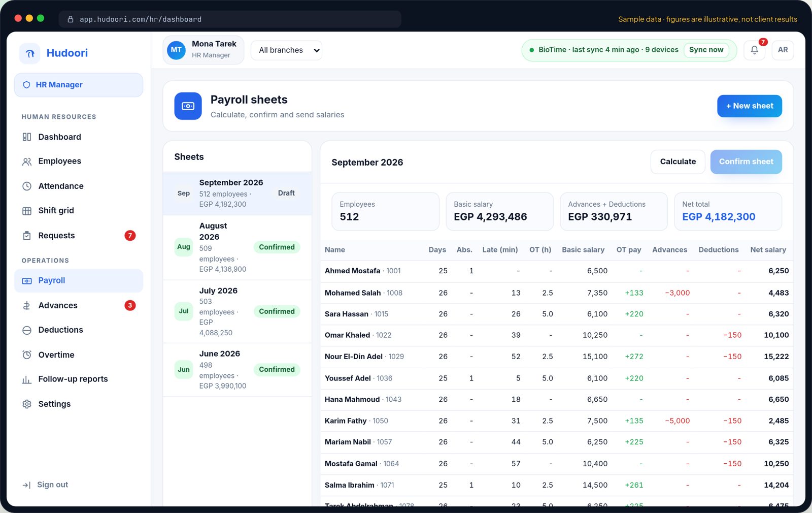Click Salma Ibrahim OT pay +261

634,486
